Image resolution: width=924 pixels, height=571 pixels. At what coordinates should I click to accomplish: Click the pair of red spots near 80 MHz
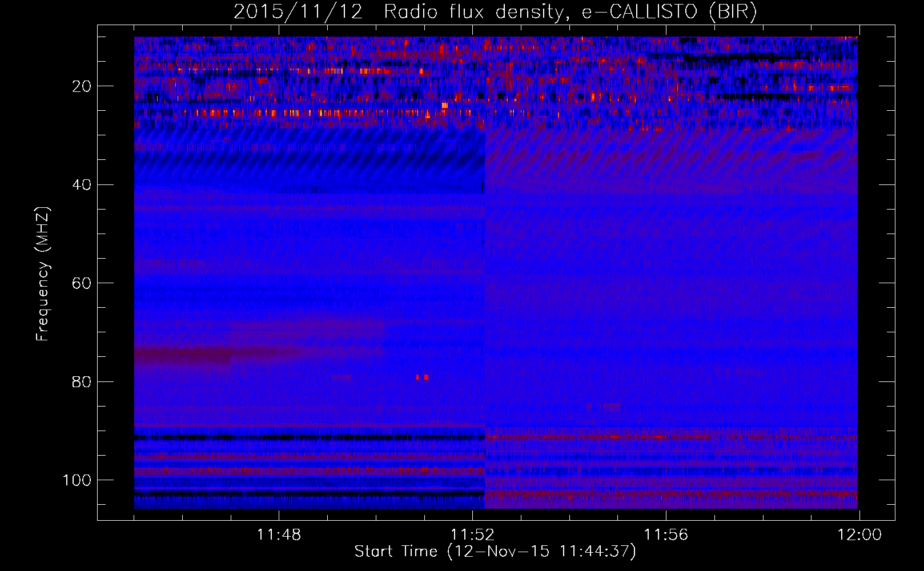click(x=422, y=377)
